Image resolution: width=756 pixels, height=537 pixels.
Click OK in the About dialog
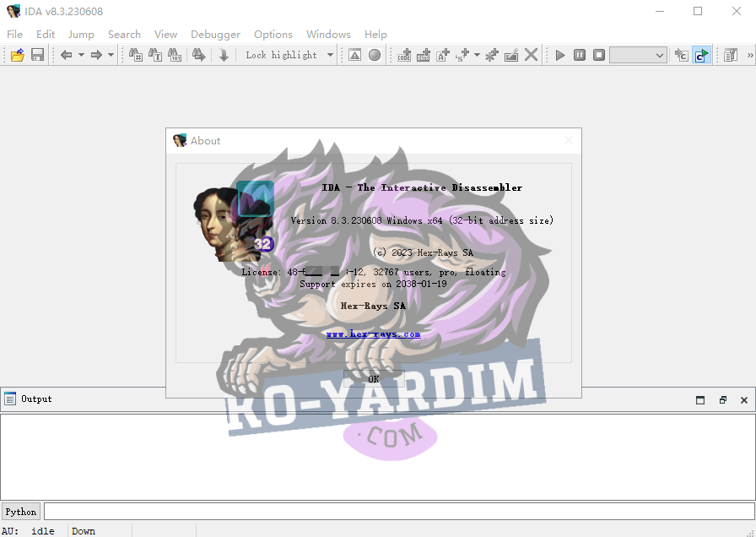(x=374, y=379)
